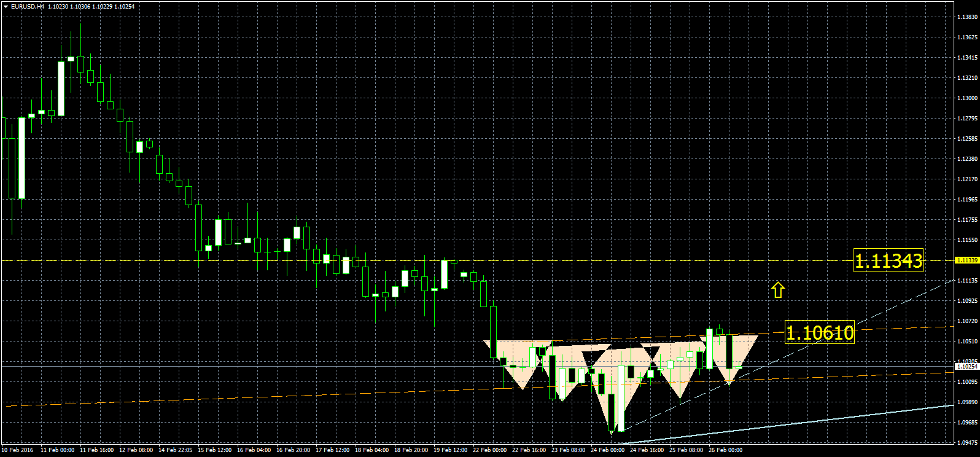This screenshot has height=457, width=980.
Task: Click the 1.12170 price scale label
Action: [x=967, y=179]
